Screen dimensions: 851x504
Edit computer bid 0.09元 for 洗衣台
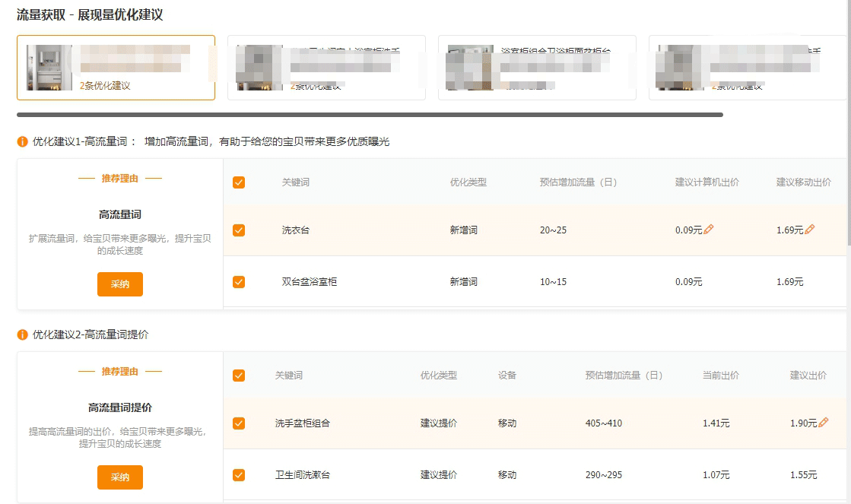(709, 230)
